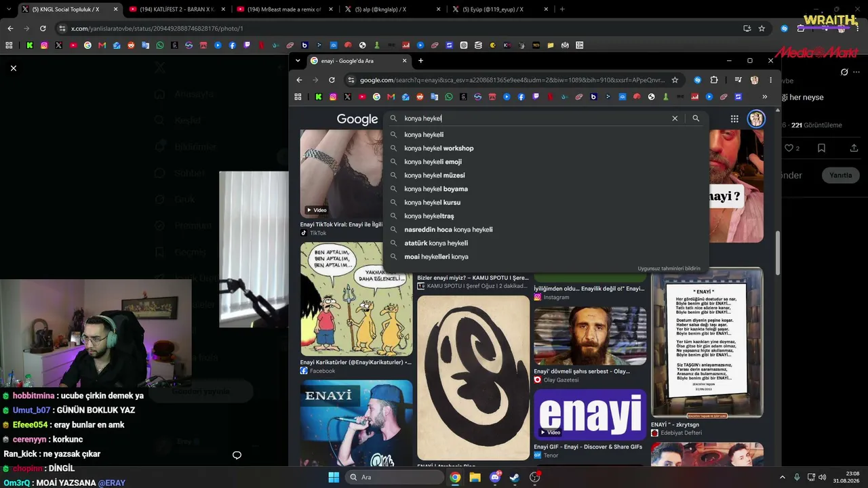Bookmark the X post in right panel
868x488 pixels.
point(821,148)
